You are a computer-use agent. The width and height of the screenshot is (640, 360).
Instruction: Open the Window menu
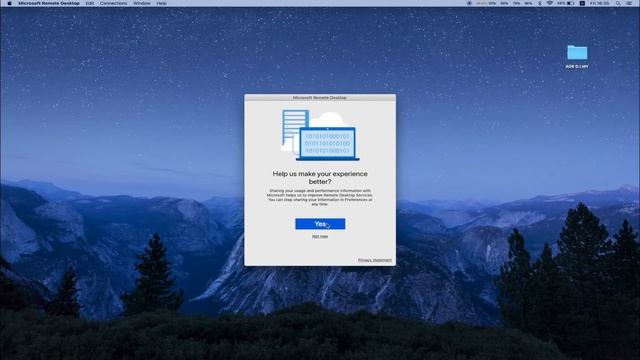click(142, 3)
